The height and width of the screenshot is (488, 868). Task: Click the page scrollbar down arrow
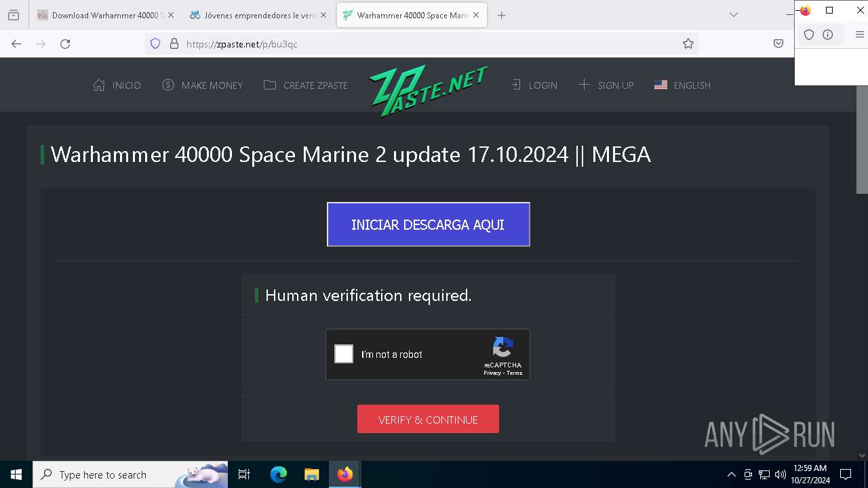(862, 455)
